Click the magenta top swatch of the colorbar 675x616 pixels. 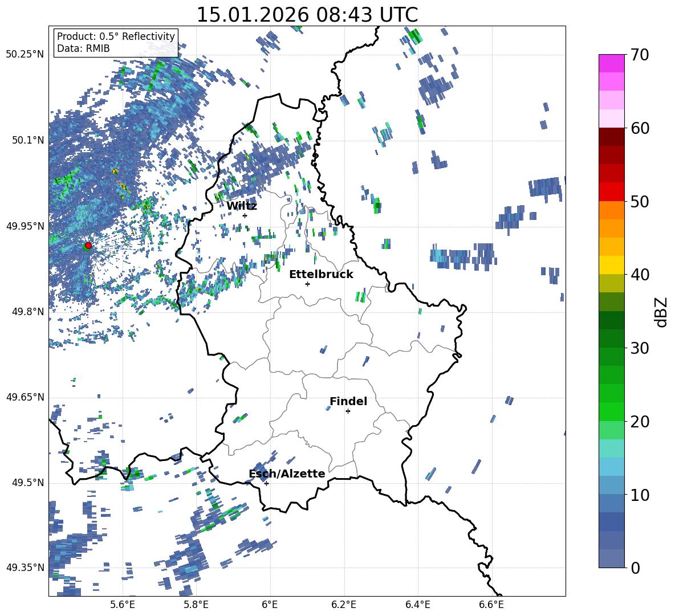(x=611, y=63)
